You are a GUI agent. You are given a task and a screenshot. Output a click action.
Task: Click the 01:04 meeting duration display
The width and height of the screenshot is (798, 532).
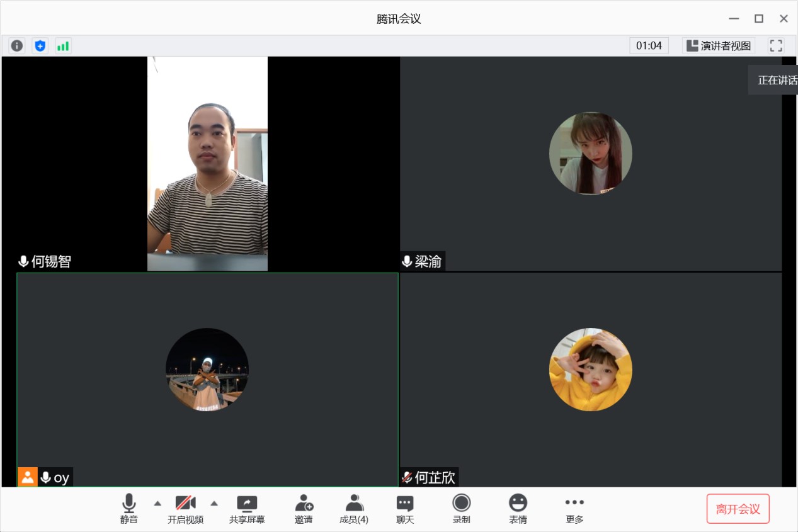649,45
